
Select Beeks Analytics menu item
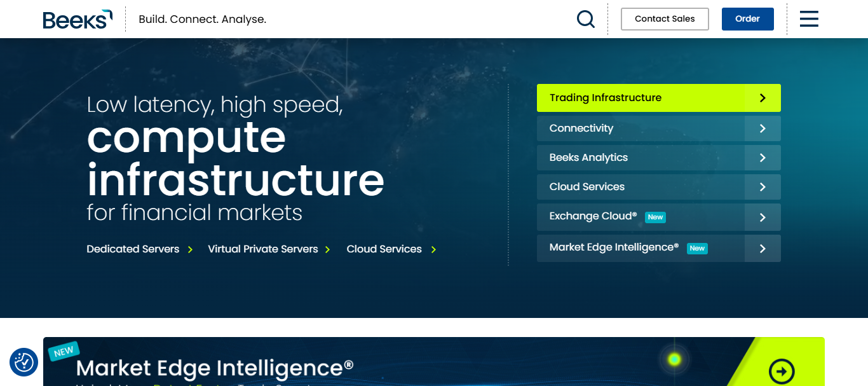click(658, 158)
